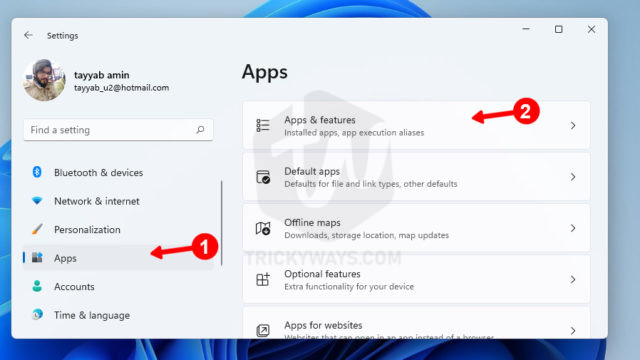Expand the Apps for websites chevron

pos(573,331)
